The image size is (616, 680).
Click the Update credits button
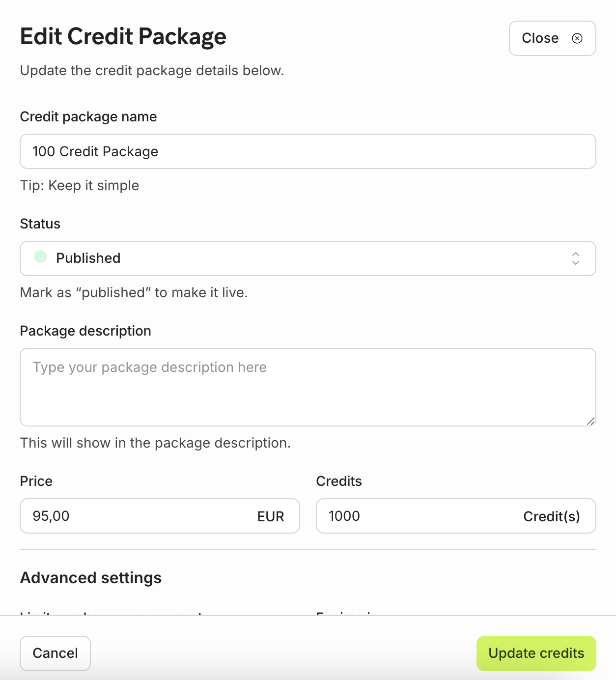pos(536,653)
